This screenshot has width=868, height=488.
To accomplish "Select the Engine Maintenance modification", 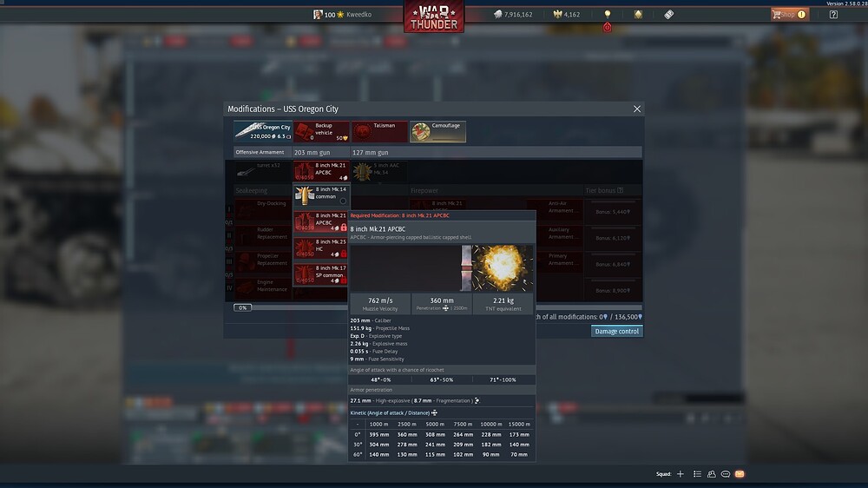I will click(x=263, y=288).
